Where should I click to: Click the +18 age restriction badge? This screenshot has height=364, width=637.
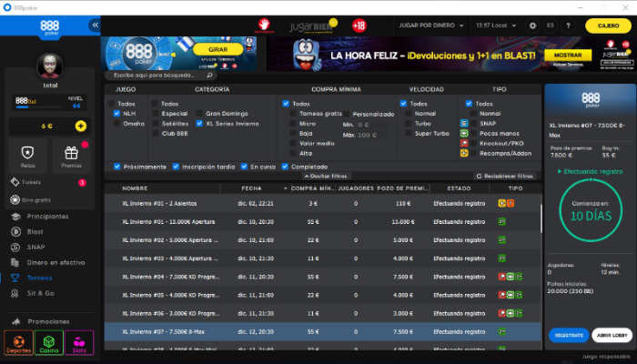(359, 25)
